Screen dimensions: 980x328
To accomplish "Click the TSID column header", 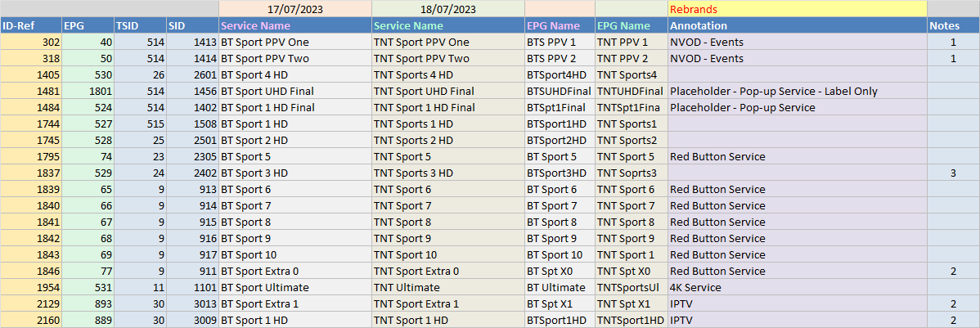I will point(139,25).
